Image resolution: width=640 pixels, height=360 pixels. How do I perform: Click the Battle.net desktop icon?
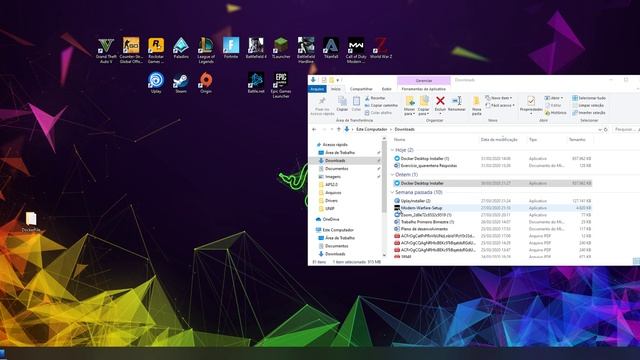click(x=256, y=83)
